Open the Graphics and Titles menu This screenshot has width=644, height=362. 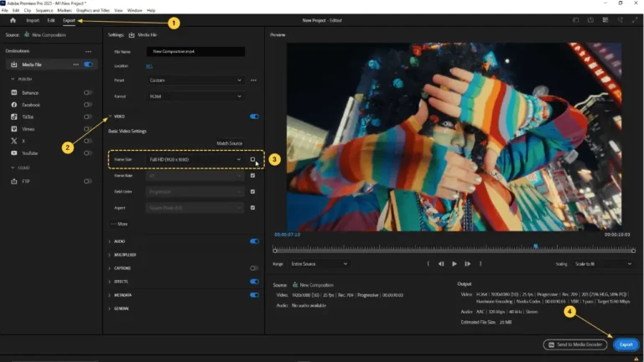(x=93, y=10)
